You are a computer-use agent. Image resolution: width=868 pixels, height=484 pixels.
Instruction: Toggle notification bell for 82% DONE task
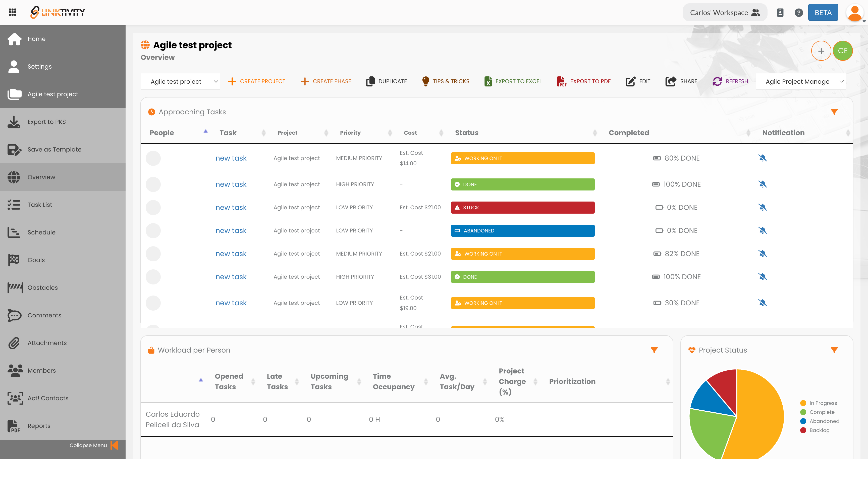[x=763, y=254]
